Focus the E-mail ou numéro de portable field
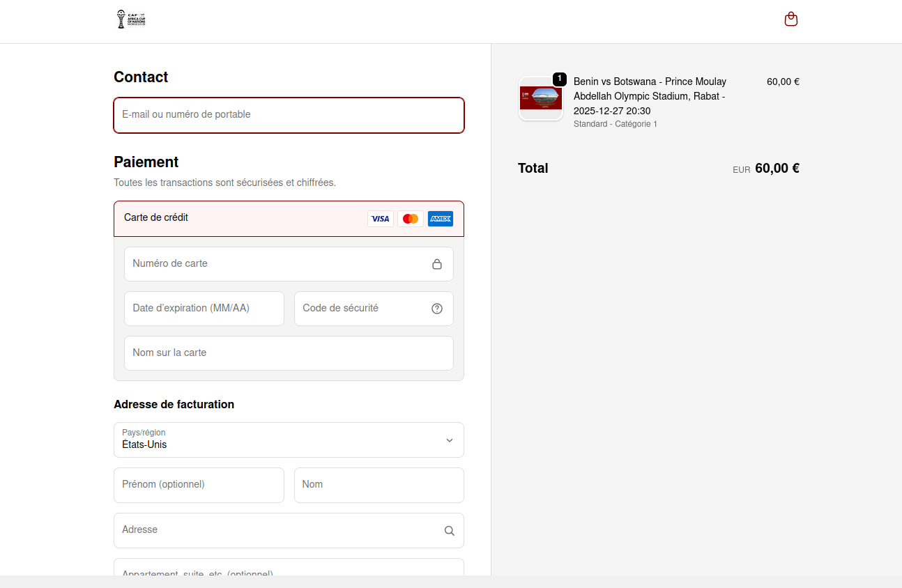This screenshot has height=588, width=902. tap(289, 115)
